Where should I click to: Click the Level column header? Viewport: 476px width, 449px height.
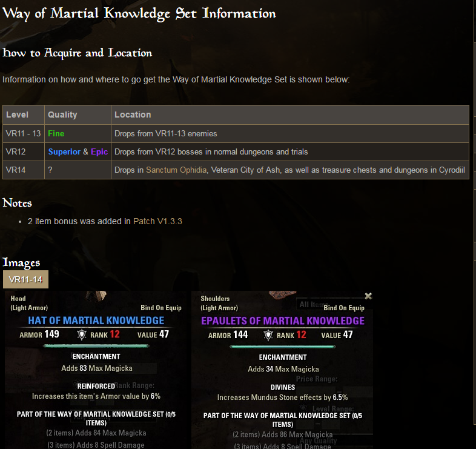click(17, 115)
